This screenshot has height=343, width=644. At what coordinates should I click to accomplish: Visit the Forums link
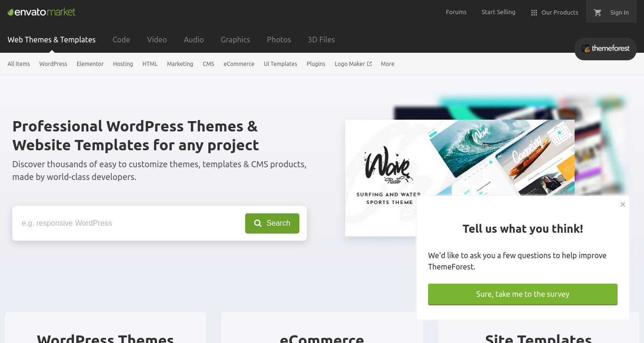click(x=456, y=12)
